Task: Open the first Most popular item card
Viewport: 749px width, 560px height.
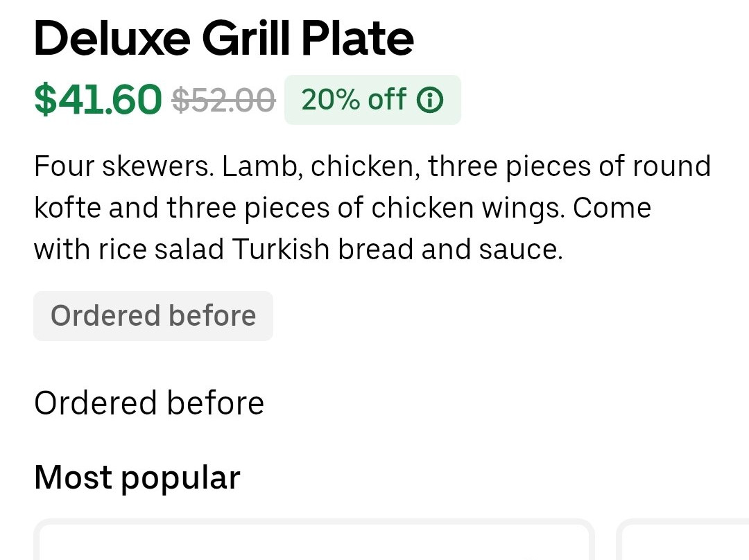Action: (x=313, y=542)
